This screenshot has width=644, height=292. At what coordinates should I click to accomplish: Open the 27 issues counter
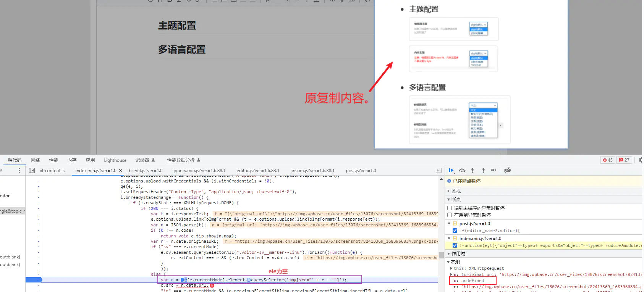click(624, 160)
